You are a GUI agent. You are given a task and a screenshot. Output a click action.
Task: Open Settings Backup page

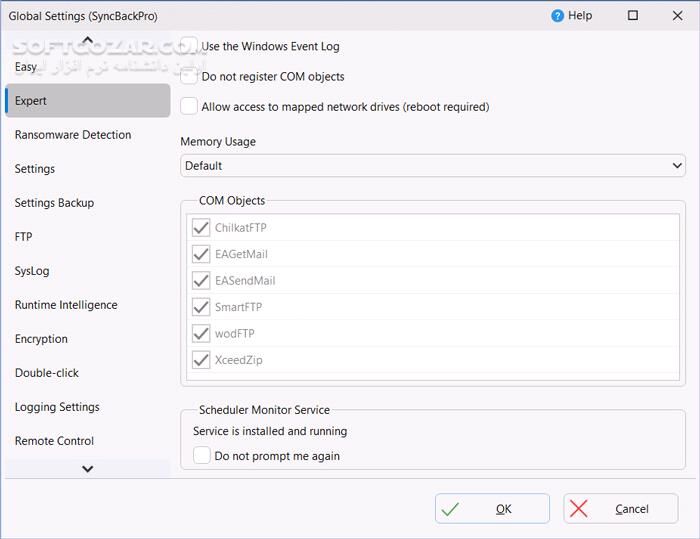point(88,203)
